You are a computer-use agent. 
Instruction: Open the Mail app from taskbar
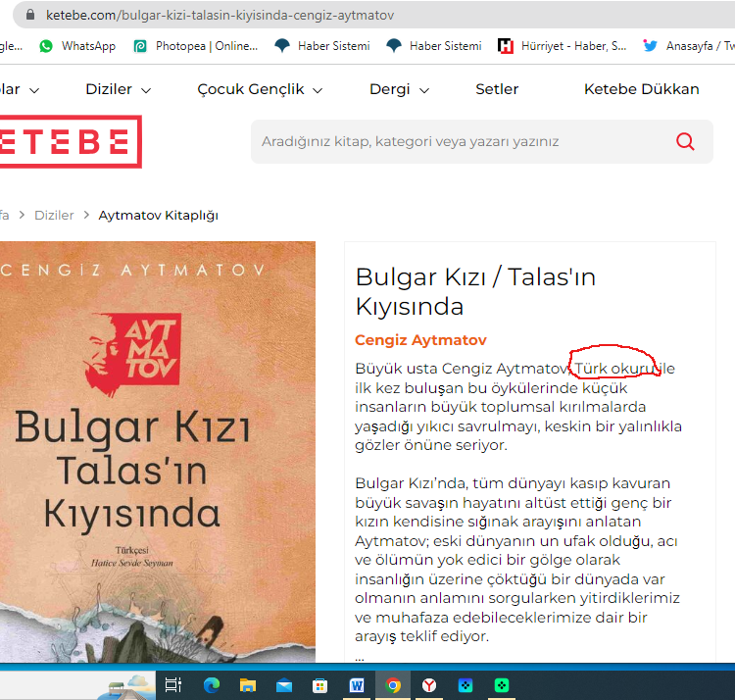[284, 686]
